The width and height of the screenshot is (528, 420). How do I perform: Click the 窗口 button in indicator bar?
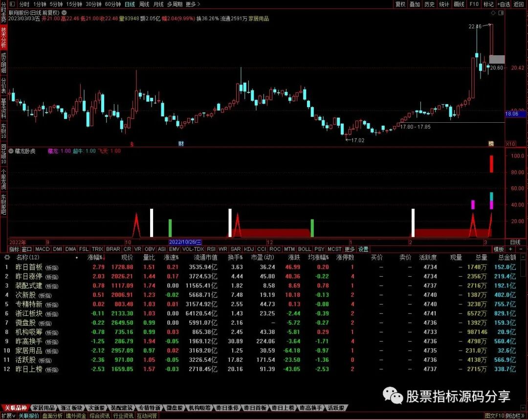[x=26, y=249]
